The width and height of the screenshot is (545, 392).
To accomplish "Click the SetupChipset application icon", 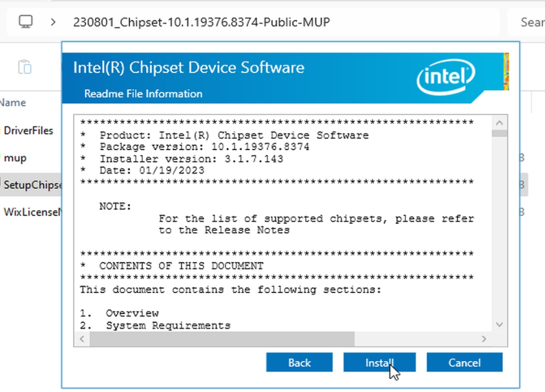I will [x=1, y=184].
